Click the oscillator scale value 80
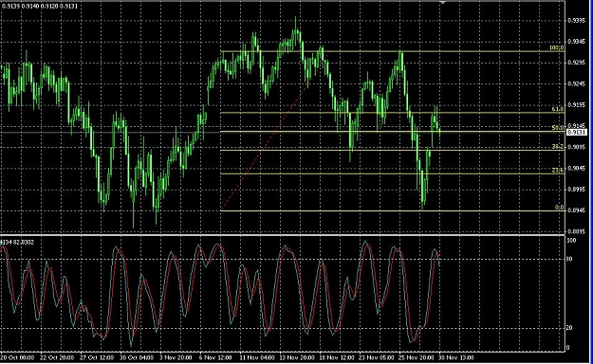This screenshot has width=593, height=364. point(570,259)
